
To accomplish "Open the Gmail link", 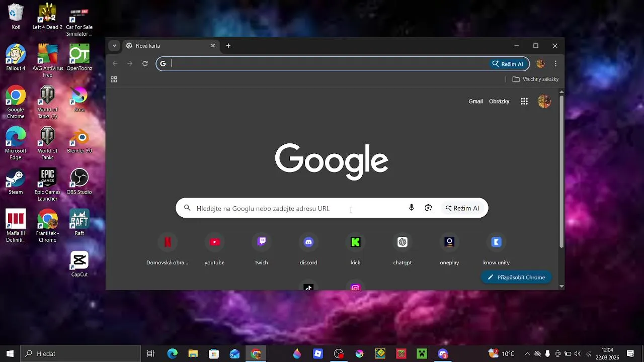I will [x=475, y=101].
